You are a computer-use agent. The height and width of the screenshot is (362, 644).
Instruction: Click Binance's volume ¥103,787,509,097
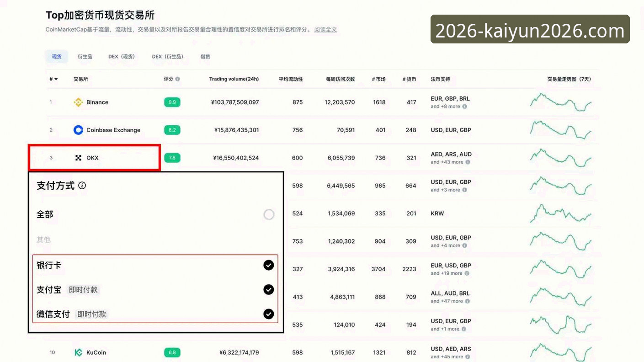point(235,102)
